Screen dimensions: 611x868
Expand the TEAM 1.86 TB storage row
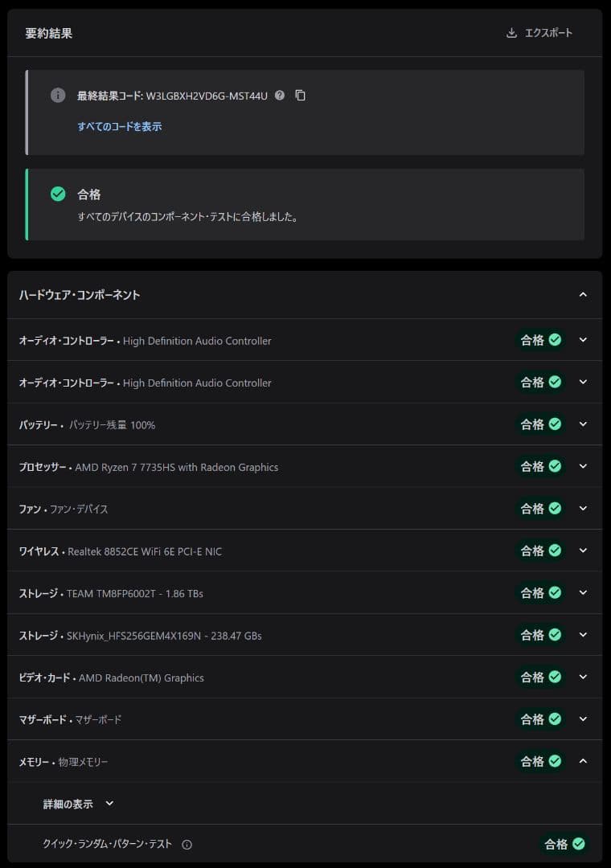coord(583,592)
